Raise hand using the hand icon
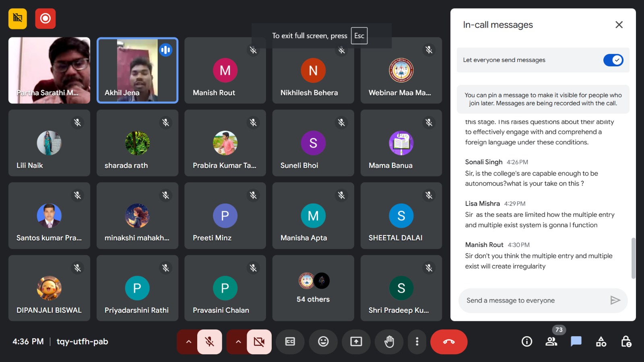Viewport: 644px width, 362px height. (389, 341)
